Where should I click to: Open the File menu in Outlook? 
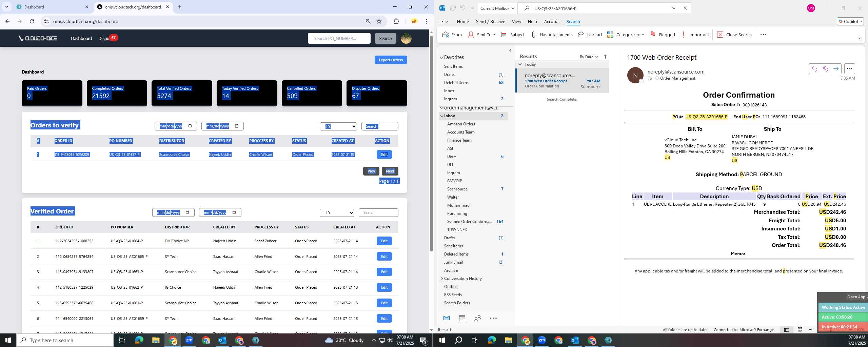(x=445, y=21)
